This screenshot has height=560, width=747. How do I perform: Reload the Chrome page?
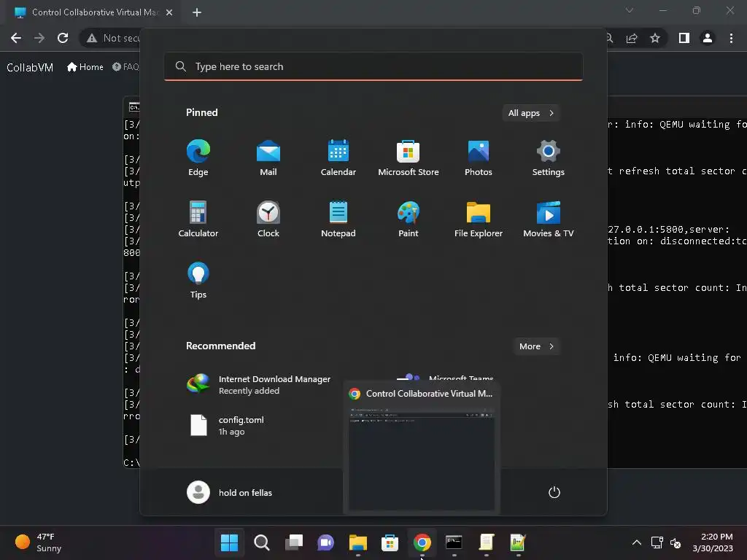[63, 38]
